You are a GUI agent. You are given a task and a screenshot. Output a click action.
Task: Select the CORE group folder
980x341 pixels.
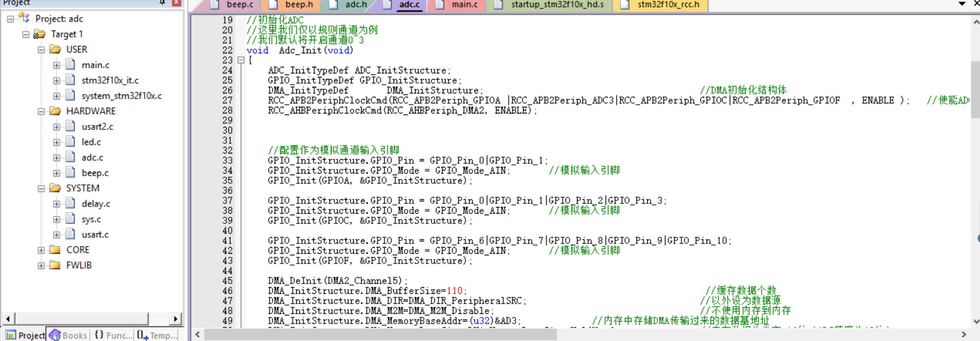(x=78, y=250)
